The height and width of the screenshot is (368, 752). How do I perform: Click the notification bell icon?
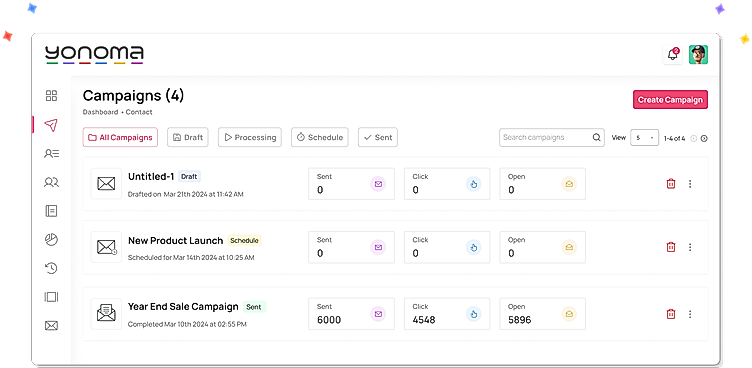tap(673, 55)
